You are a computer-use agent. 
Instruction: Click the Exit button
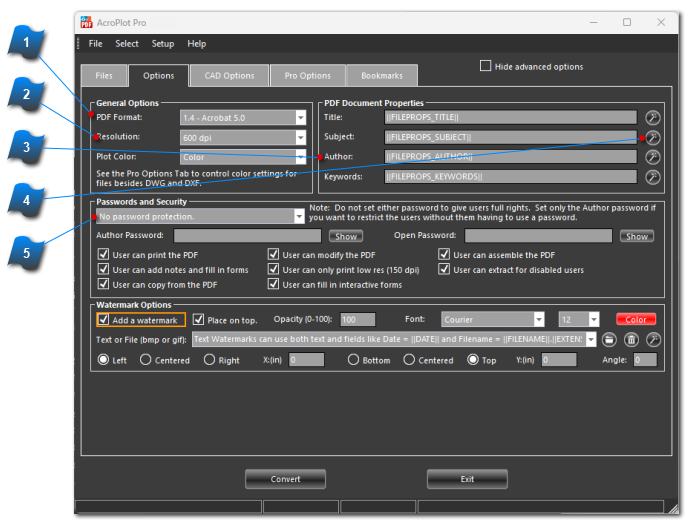(x=467, y=479)
